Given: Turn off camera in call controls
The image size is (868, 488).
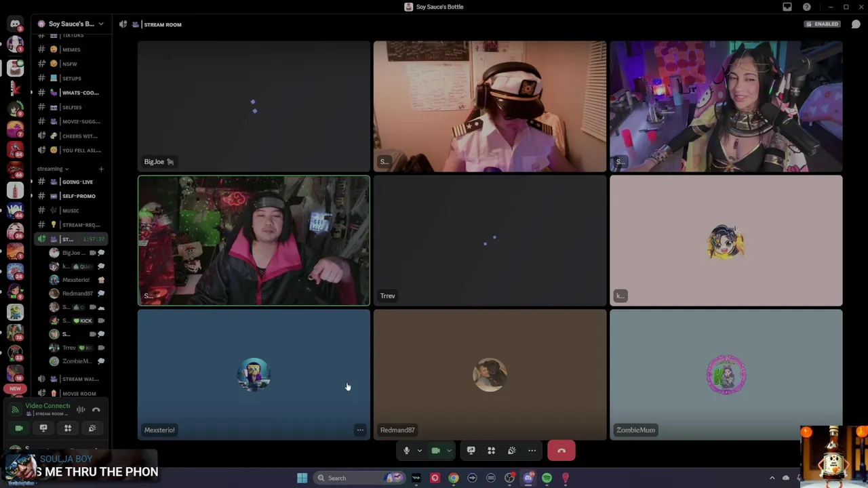Looking at the screenshot, I should click(x=435, y=451).
